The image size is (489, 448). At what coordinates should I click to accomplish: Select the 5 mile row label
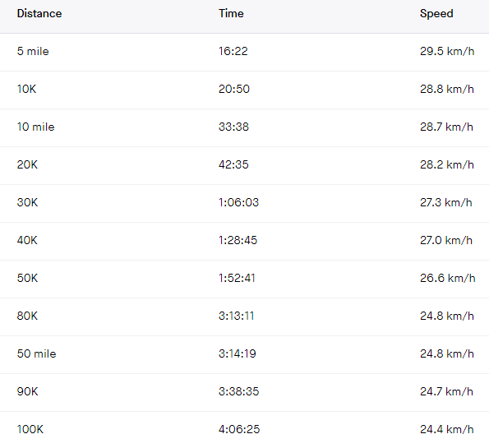33,51
